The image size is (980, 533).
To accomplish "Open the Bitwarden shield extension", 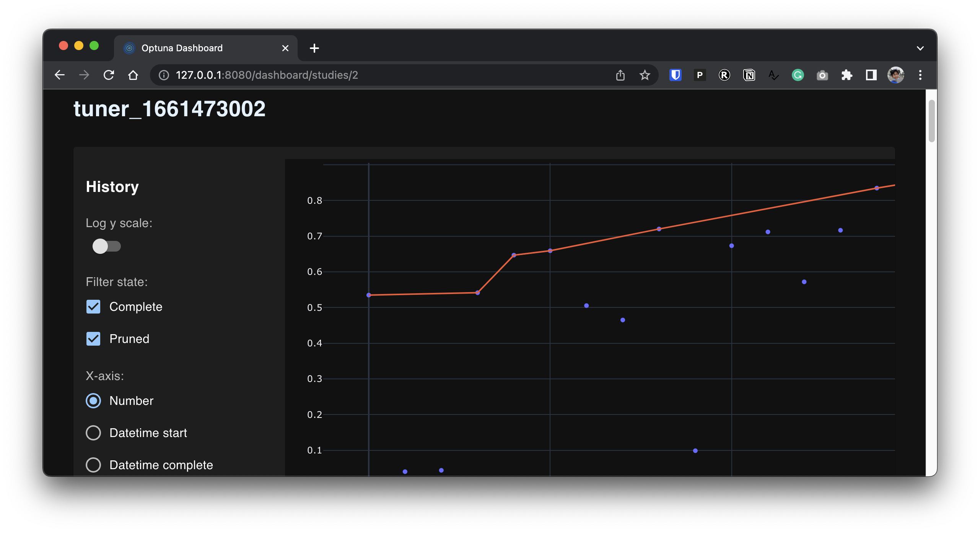I will [x=675, y=75].
